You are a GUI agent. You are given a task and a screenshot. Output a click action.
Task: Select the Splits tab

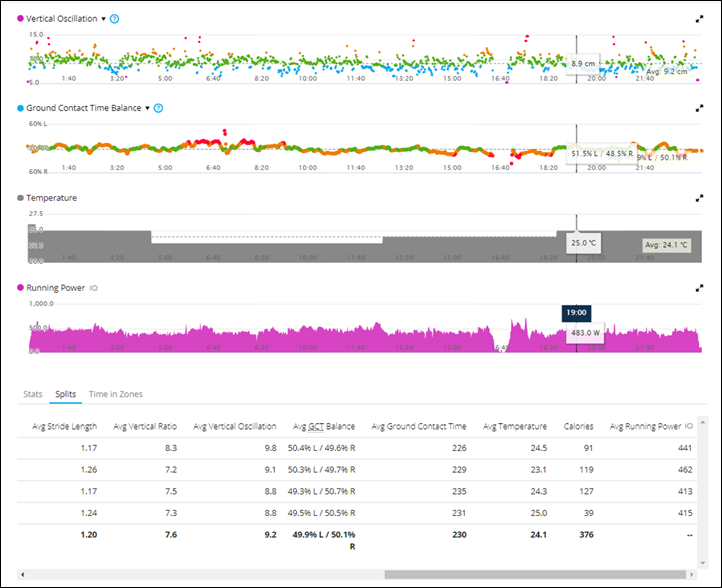coord(65,394)
